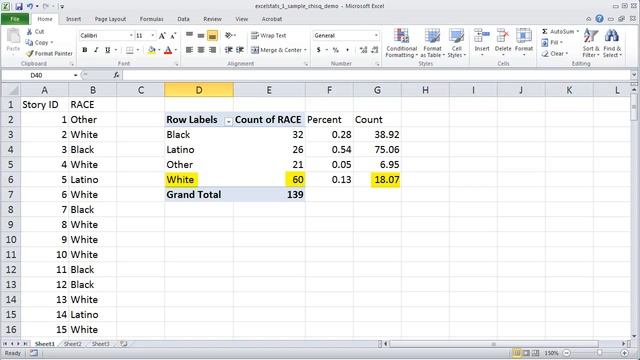Image resolution: width=640 pixels, height=360 pixels.
Task: Switch to the Data tab
Action: 183,19
